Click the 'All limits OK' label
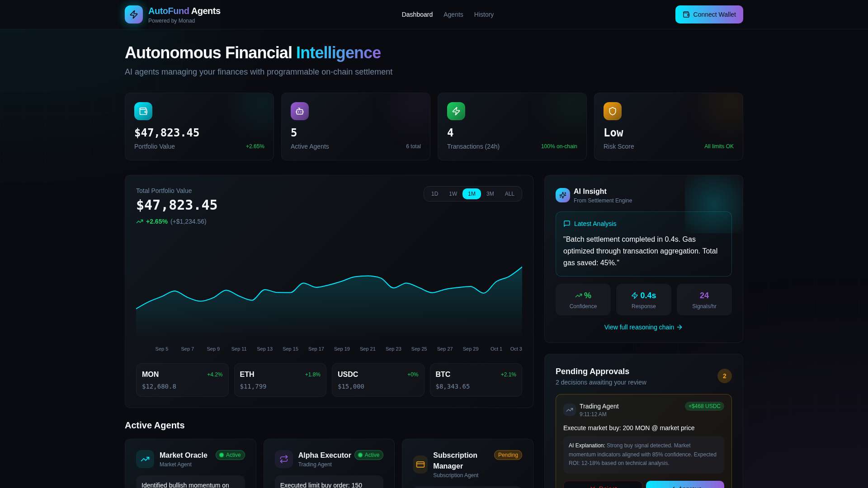Image resolution: width=868 pixels, height=488 pixels. coord(719,146)
